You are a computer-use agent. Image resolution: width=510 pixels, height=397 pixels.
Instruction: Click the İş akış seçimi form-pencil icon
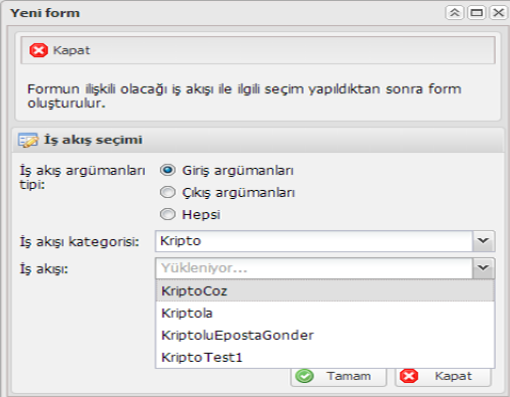tap(28, 140)
